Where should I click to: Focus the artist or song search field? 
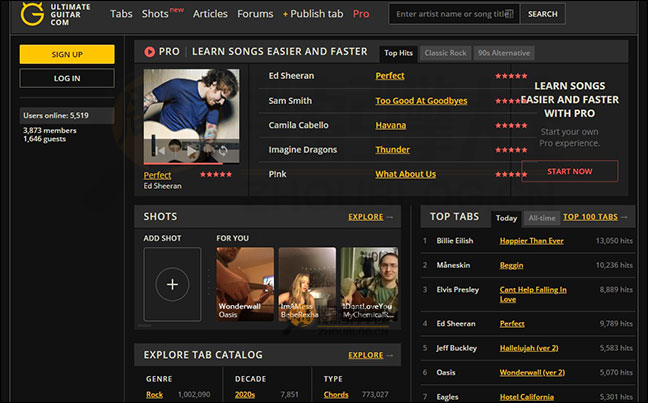[454, 14]
